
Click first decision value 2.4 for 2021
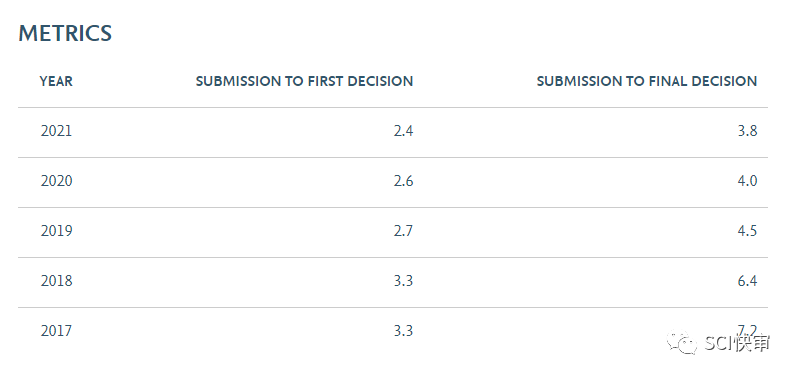pyautogui.click(x=404, y=131)
